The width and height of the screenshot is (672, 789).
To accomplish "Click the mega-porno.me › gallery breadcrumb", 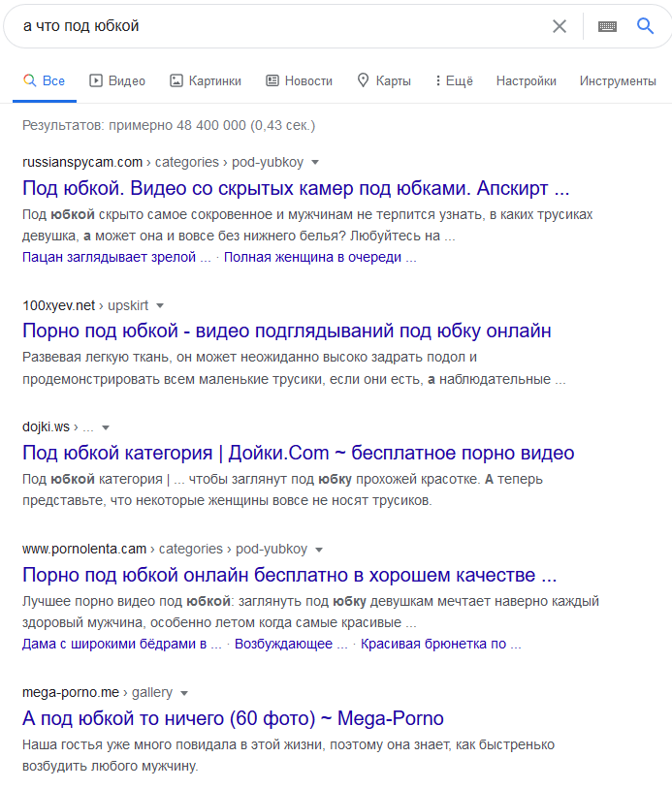I will click(97, 692).
